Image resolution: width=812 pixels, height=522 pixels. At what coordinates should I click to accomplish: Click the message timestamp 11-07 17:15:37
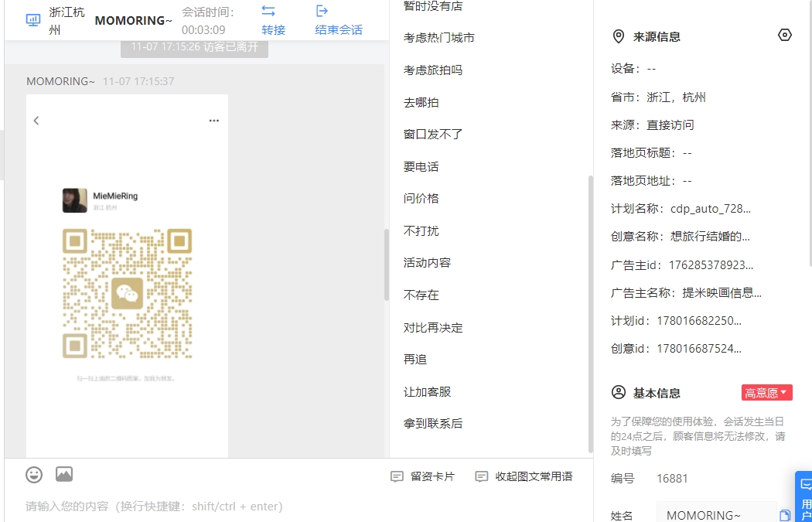[138, 81]
